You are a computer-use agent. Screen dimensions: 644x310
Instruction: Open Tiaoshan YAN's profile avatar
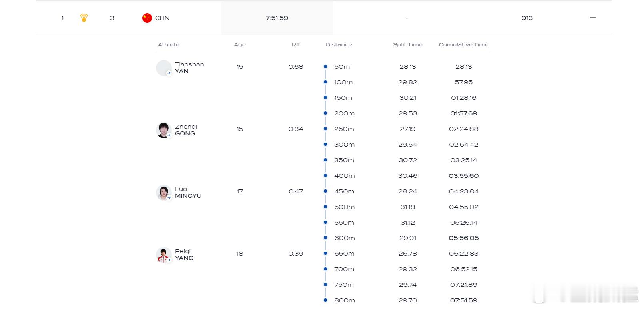164,68
